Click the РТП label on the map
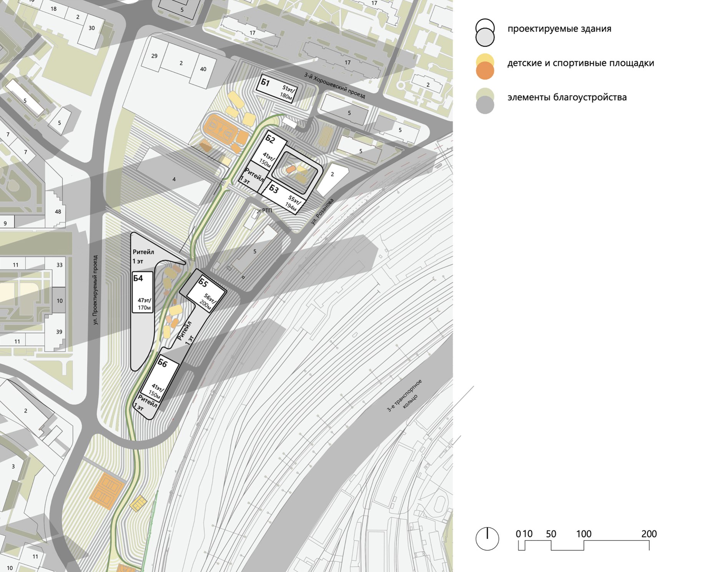Image resolution: width=728 pixels, height=572 pixels. pyautogui.click(x=267, y=210)
